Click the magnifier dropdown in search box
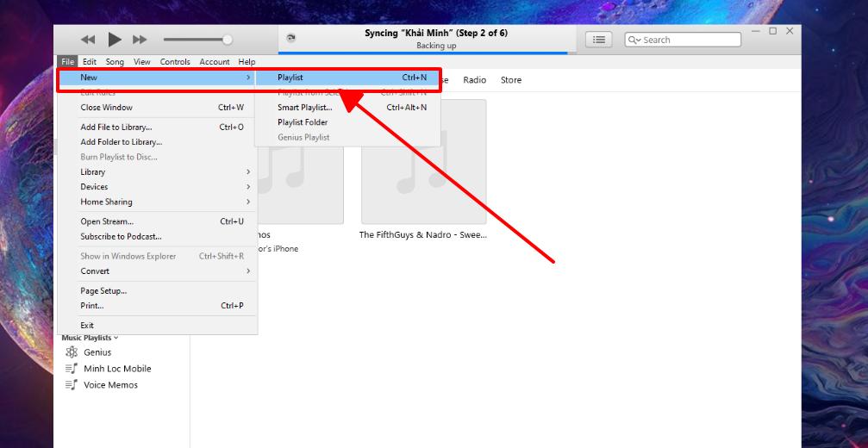 [x=634, y=40]
